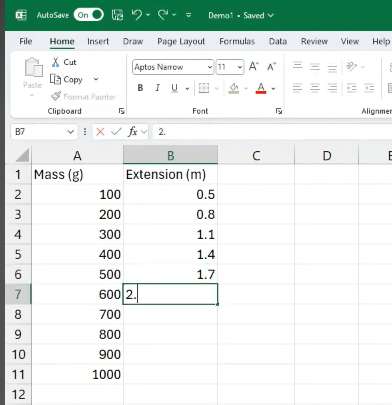Click the Fill Color bucket icon
The width and height of the screenshot is (392, 405).
pos(234,88)
